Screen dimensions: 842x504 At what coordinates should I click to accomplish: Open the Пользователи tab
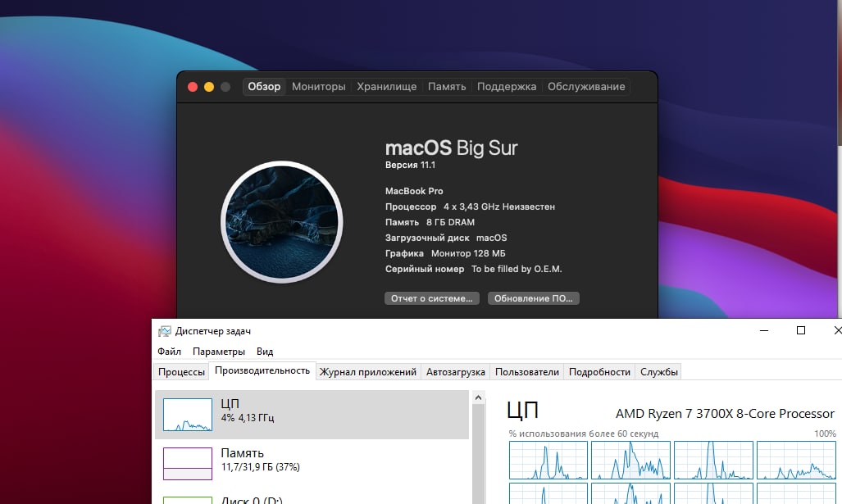pyautogui.click(x=527, y=372)
